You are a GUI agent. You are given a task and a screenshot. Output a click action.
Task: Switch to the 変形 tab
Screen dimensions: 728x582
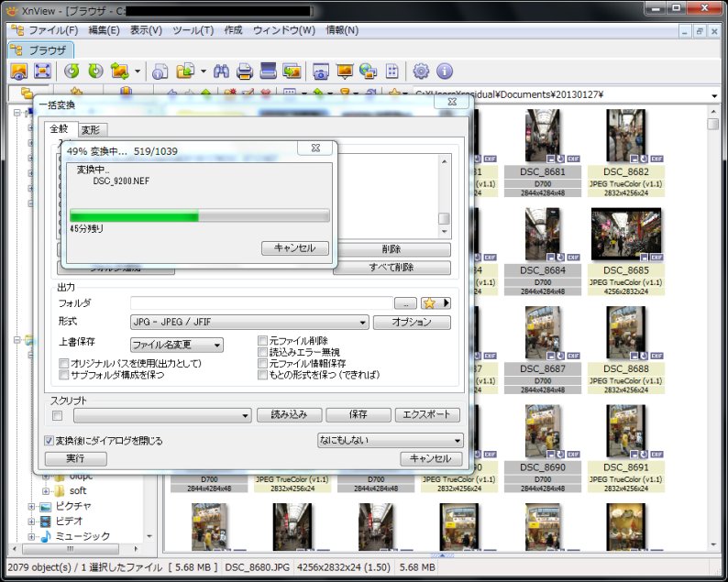pos(90,130)
